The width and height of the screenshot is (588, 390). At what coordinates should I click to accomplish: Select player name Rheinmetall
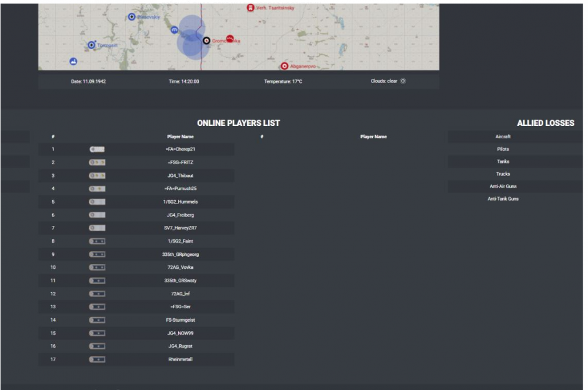pyautogui.click(x=181, y=359)
